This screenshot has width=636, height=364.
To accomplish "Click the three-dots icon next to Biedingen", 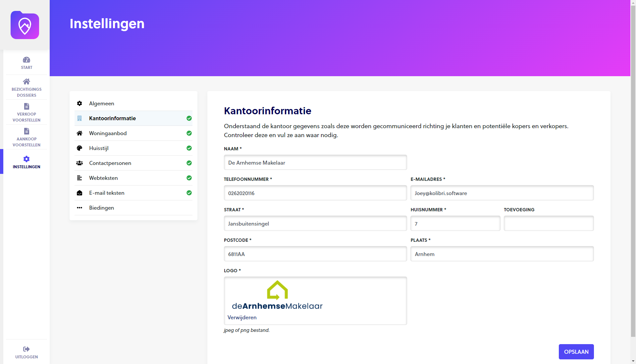I will (x=79, y=208).
